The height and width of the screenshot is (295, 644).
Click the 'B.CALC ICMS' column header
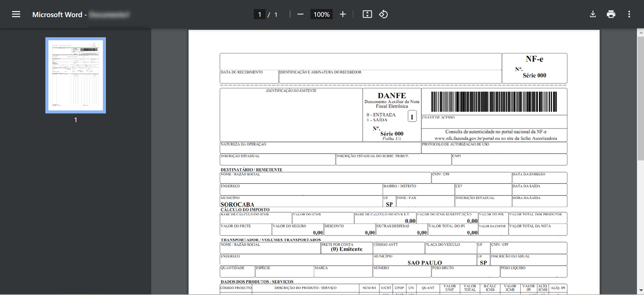coord(490,288)
